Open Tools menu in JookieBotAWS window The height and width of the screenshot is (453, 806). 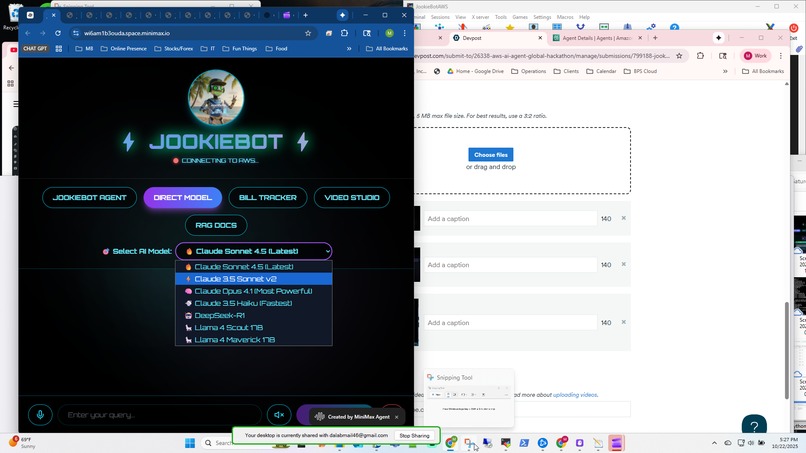[501, 17]
